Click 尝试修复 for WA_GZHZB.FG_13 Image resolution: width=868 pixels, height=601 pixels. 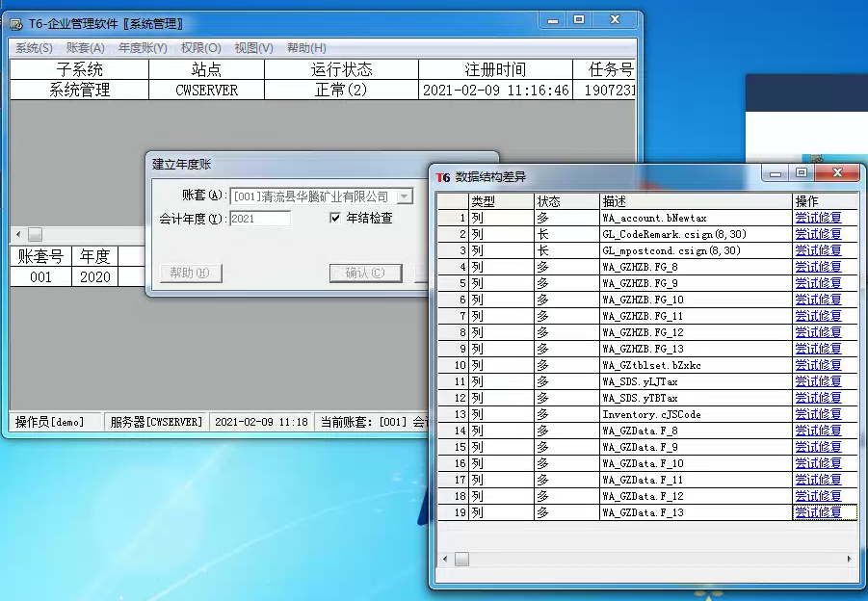coord(818,349)
